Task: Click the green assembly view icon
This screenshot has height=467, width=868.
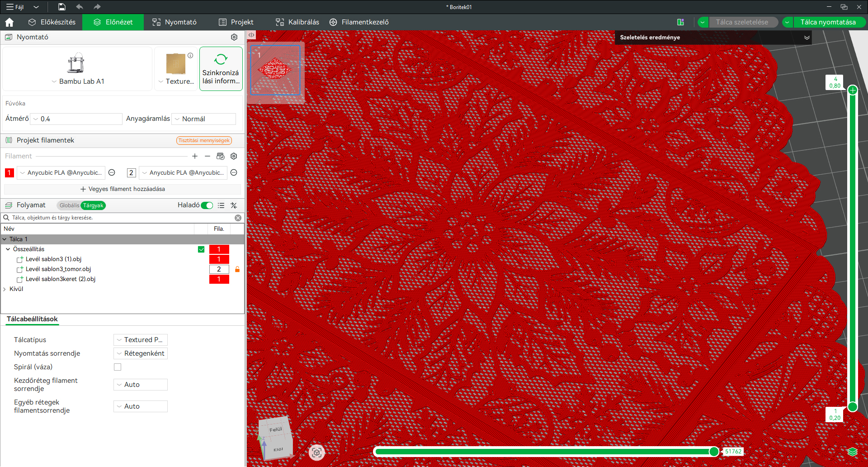Action: pyautogui.click(x=680, y=22)
